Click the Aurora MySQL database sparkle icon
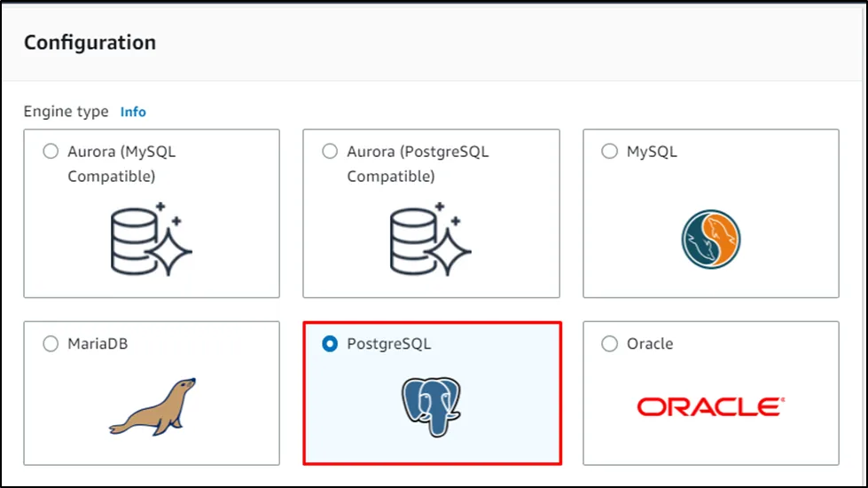This screenshot has width=868, height=488. point(152,240)
